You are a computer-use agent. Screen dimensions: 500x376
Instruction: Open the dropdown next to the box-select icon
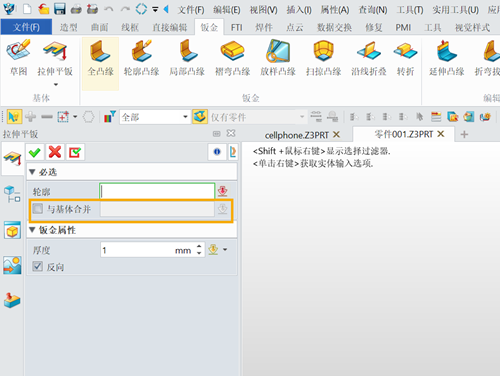click(x=75, y=117)
